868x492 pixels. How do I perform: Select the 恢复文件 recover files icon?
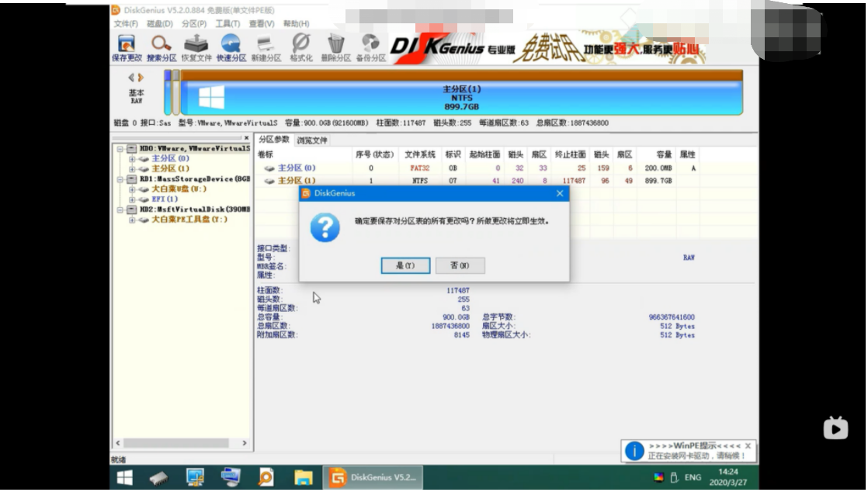(x=196, y=47)
